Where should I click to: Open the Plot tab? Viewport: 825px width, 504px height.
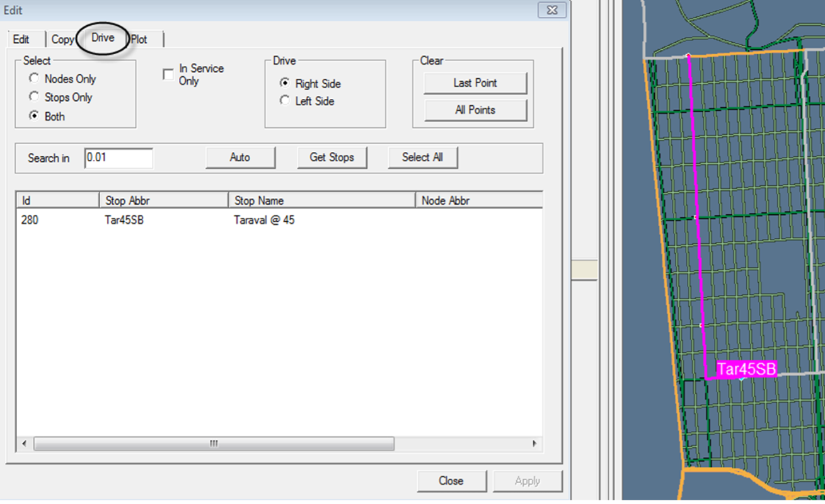click(x=139, y=39)
